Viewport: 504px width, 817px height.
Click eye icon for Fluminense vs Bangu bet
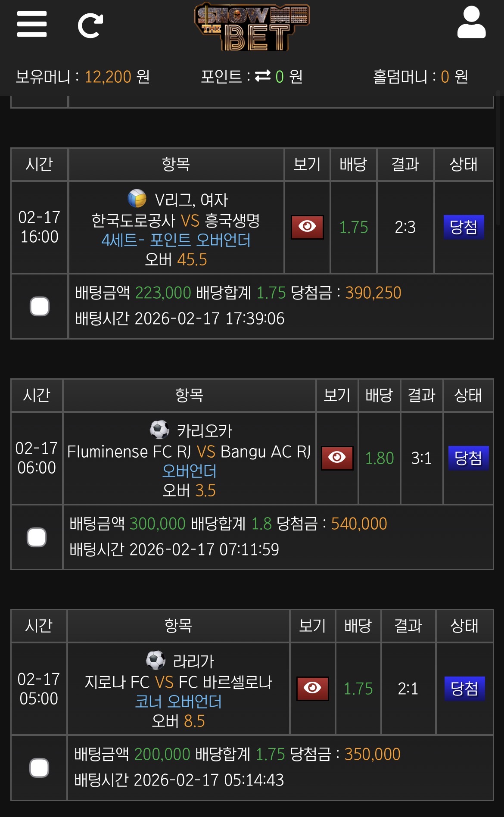click(337, 458)
